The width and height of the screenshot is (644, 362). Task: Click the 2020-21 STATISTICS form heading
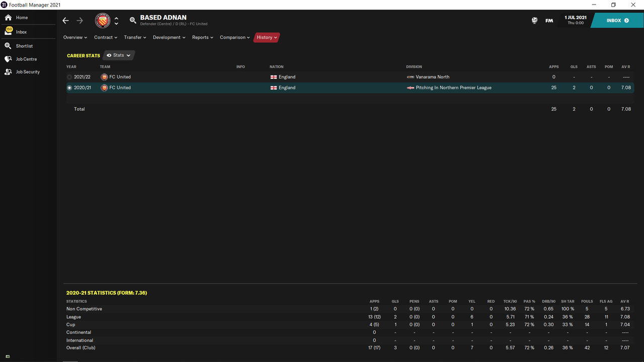tap(107, 293)
